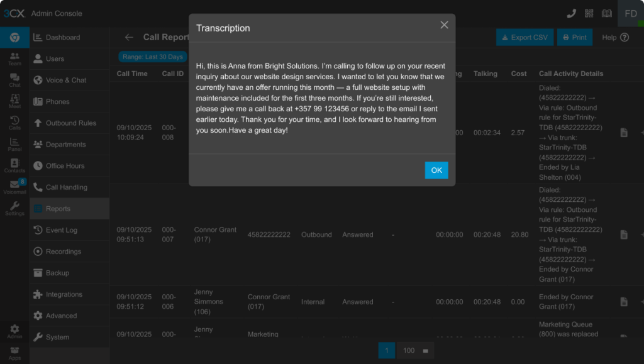Open Team in the left rail
The height and width of the screenshot is (364, 644).
[14, 59]
